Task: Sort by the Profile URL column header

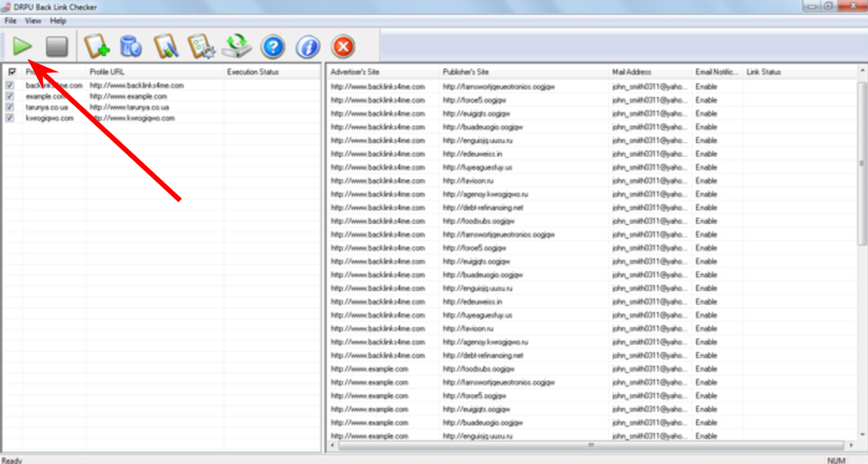Action: (155, 72)
